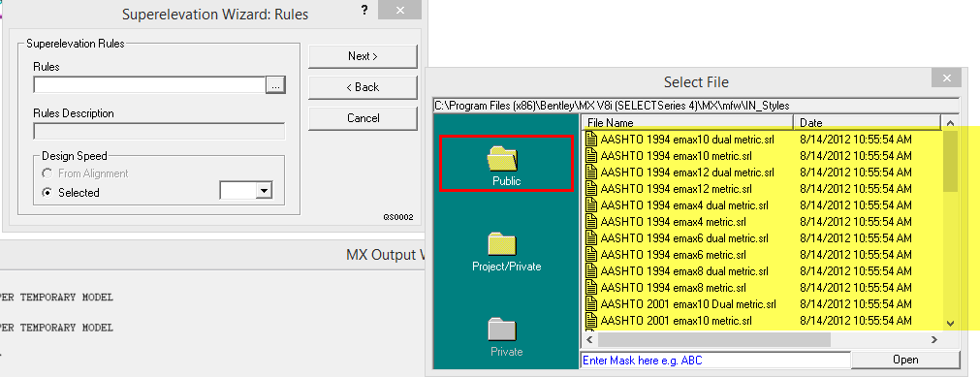
Task: Click the help question mark in Superelevation Wizard
Action: coord(364,11)
